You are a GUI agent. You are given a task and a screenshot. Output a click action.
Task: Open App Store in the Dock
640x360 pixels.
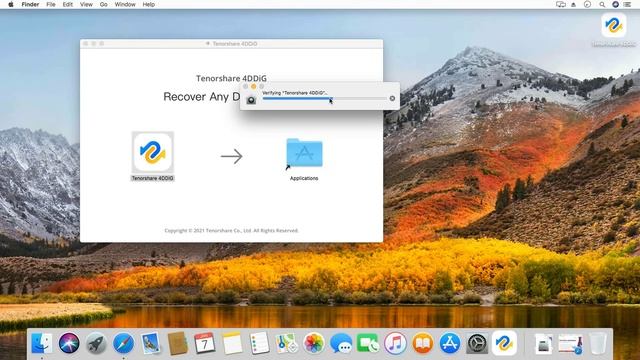coord(450,343)
